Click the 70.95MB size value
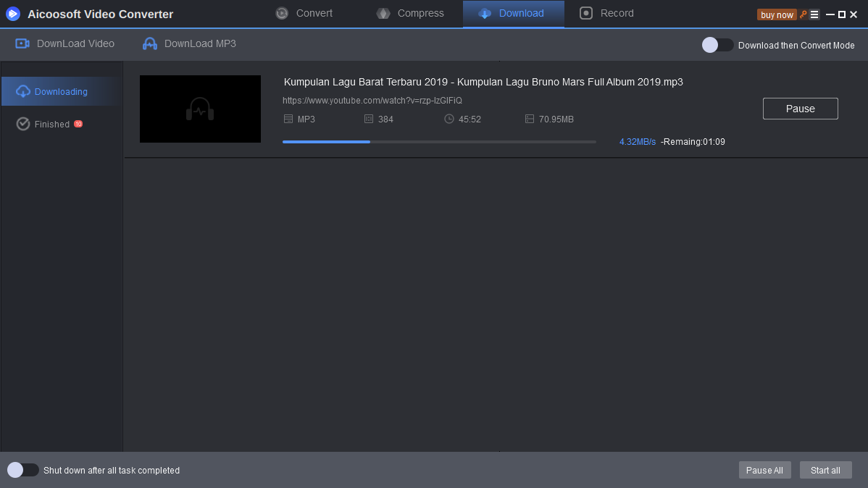The image size is (868, 488). (x=556, y=119)
